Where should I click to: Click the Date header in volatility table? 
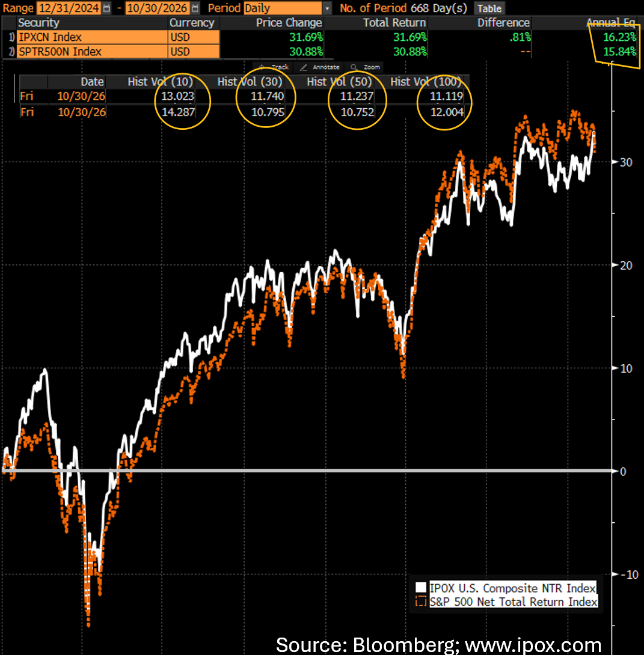coord(92,82)
